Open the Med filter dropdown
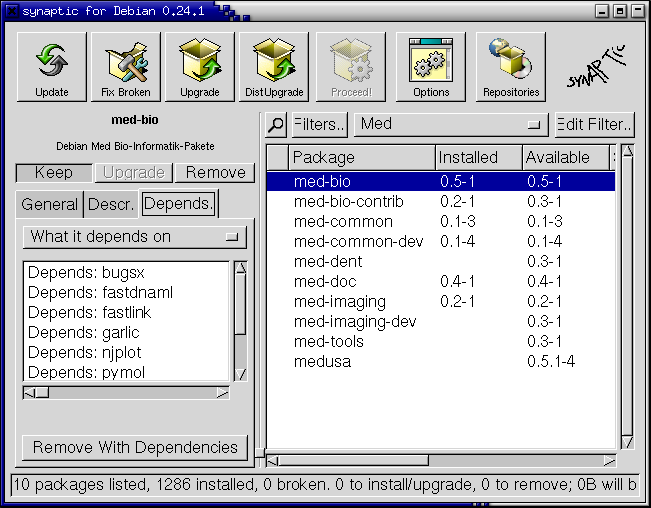The image size is (651, 508). coord(451,125)
